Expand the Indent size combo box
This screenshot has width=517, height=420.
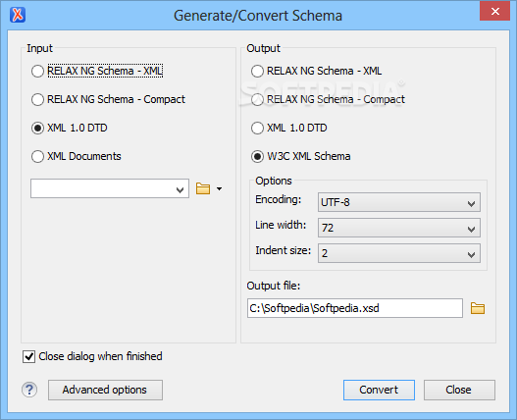coord(399,253)
